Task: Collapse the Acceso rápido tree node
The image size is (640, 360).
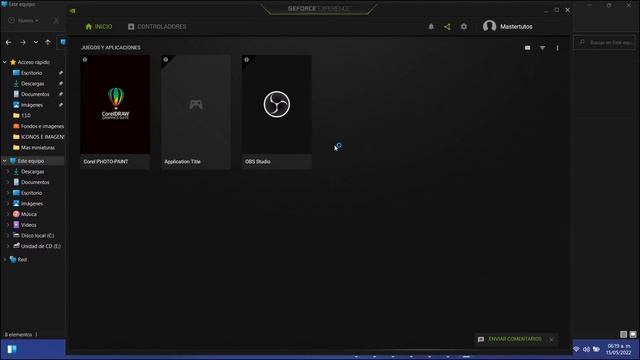Action: coord(4,62)
